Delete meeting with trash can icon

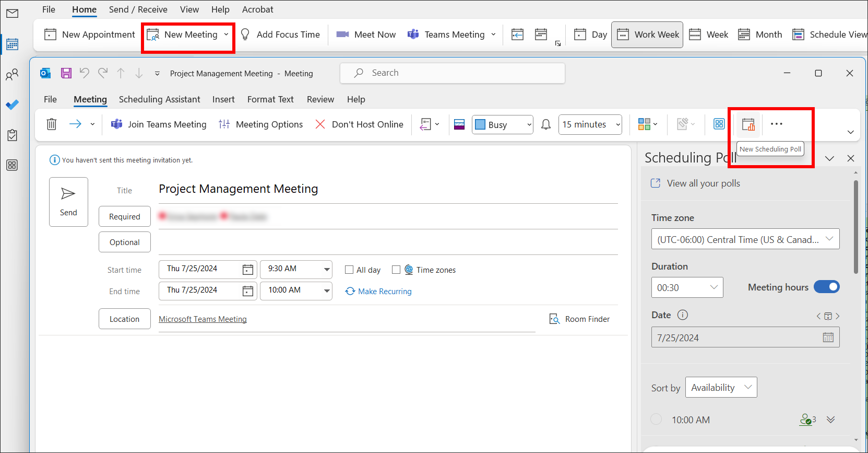(52, 124)
